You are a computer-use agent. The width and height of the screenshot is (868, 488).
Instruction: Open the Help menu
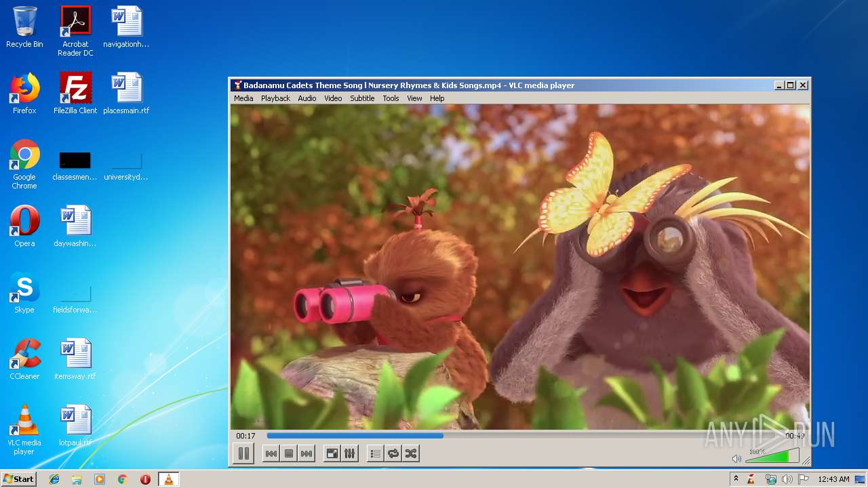coord(437,98)
